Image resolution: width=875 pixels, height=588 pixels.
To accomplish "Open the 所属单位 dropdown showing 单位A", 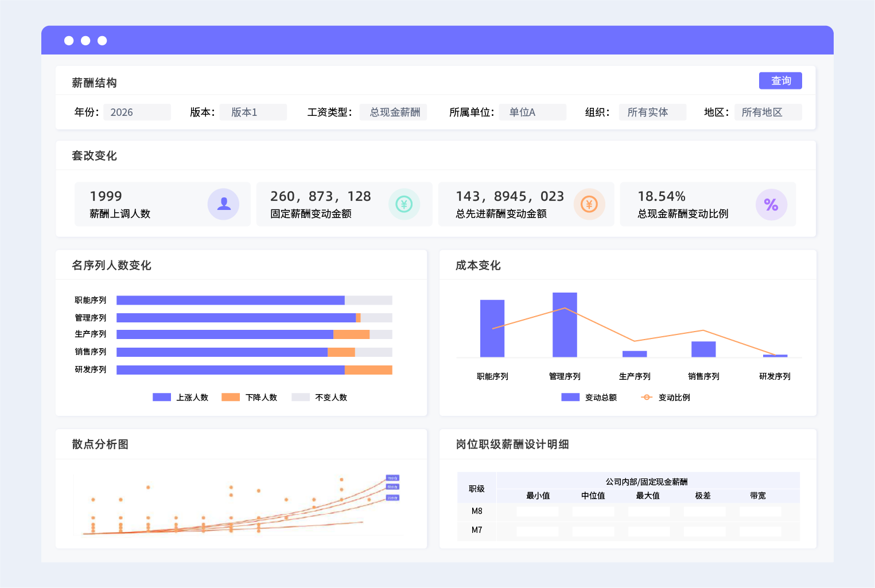I will click(x=532, y=112).
